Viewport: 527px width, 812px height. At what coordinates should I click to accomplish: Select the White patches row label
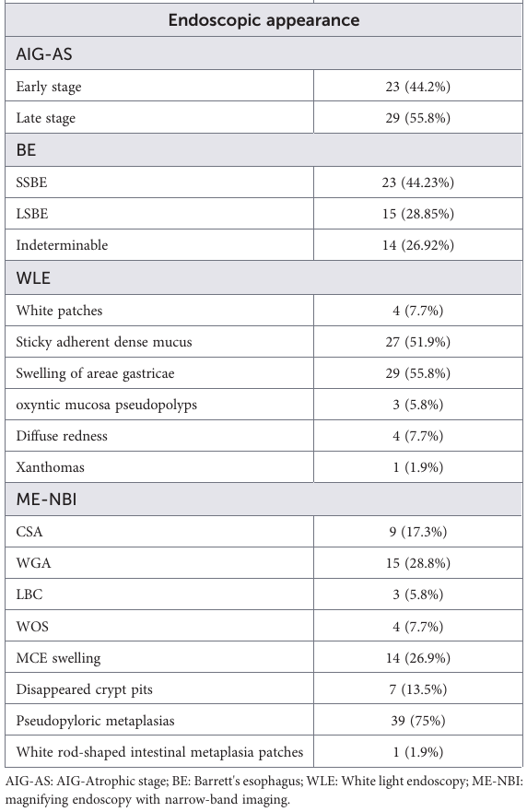pyautogui.click(x=59, y=311)
